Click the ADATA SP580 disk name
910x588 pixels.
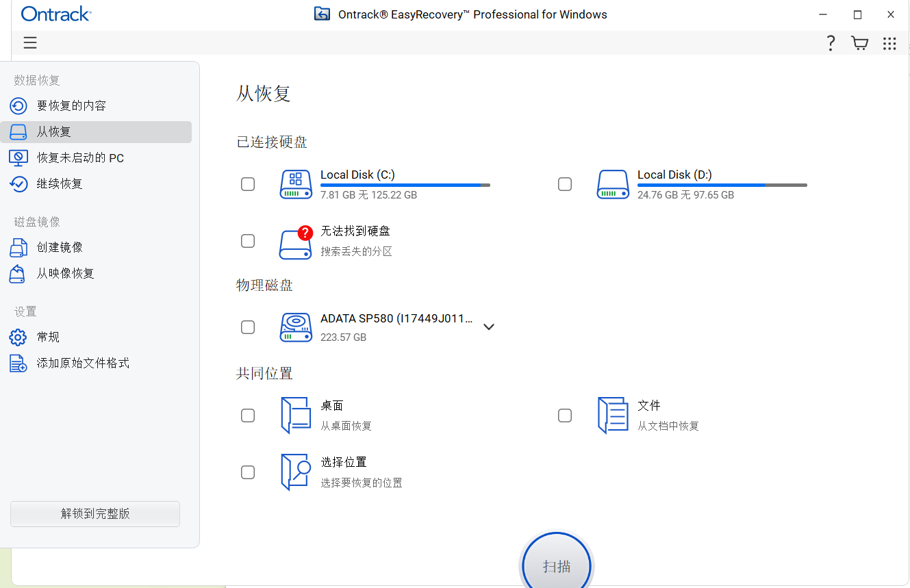[x=396, y=318]
